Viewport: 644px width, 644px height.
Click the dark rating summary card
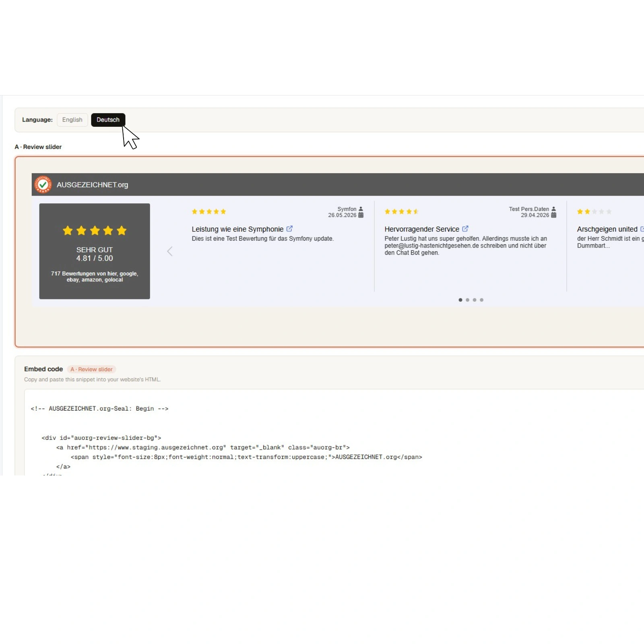pyautogui.click(x=95, y=251)
